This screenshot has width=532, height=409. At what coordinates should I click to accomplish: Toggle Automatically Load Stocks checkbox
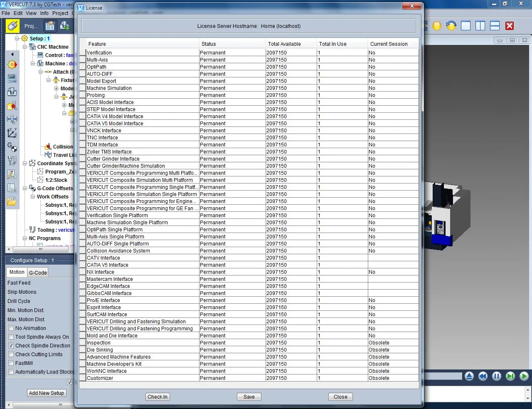click(11, 372)
